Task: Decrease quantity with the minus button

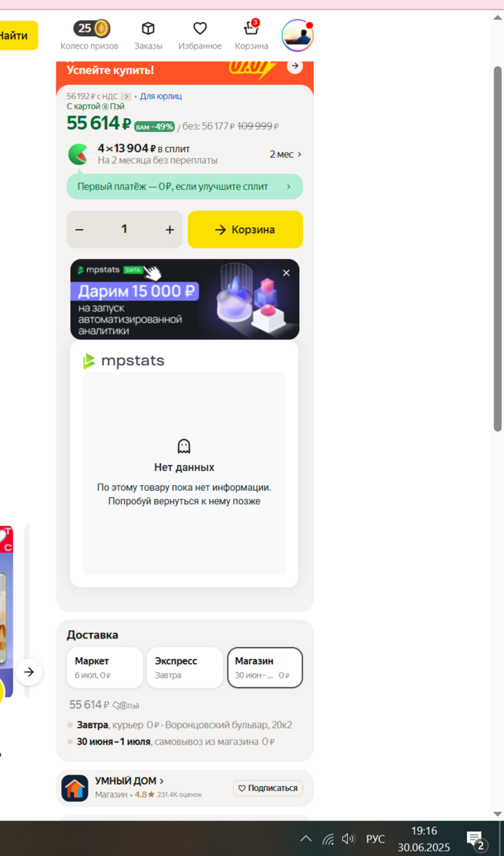Action: (79, 230)
